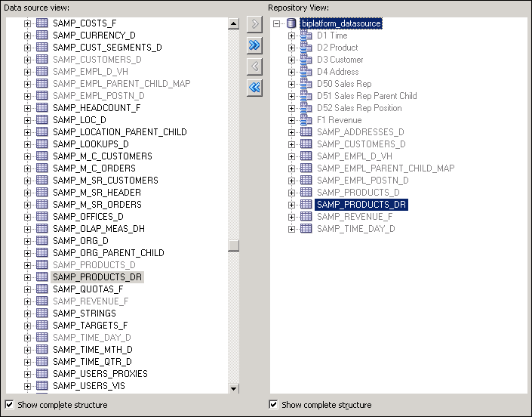The image size is (532, 417).
Task: Click the import selected single-arrow button
Action: click(254, 24)
